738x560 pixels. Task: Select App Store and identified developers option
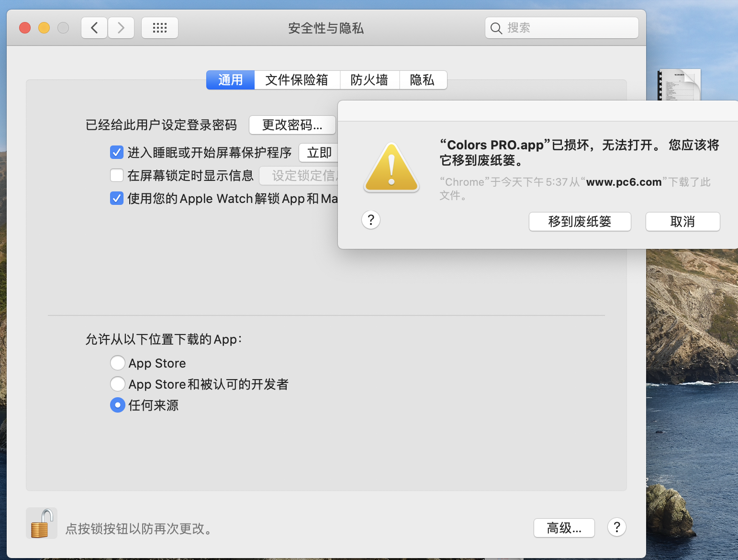click(x=117, y=384)
